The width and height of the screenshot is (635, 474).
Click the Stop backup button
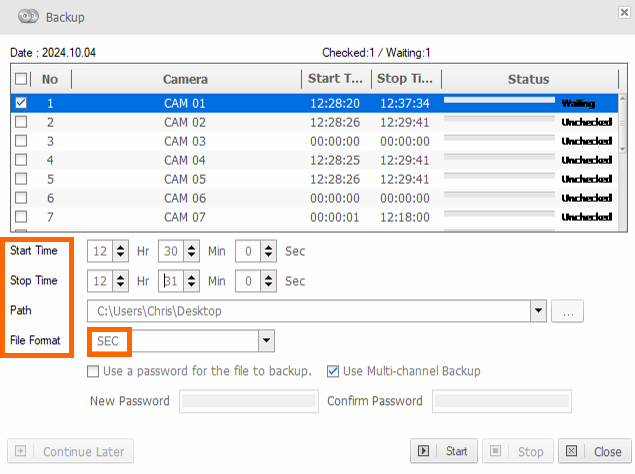518,451
